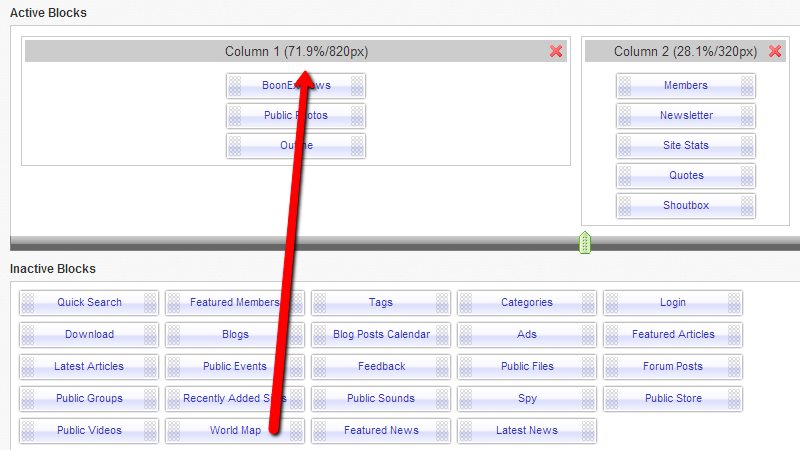Image resolution: width=800 pixels, height=450 pixels.
Task: Remove Column 2 with red X icon
Action: [x=775, y=52]
